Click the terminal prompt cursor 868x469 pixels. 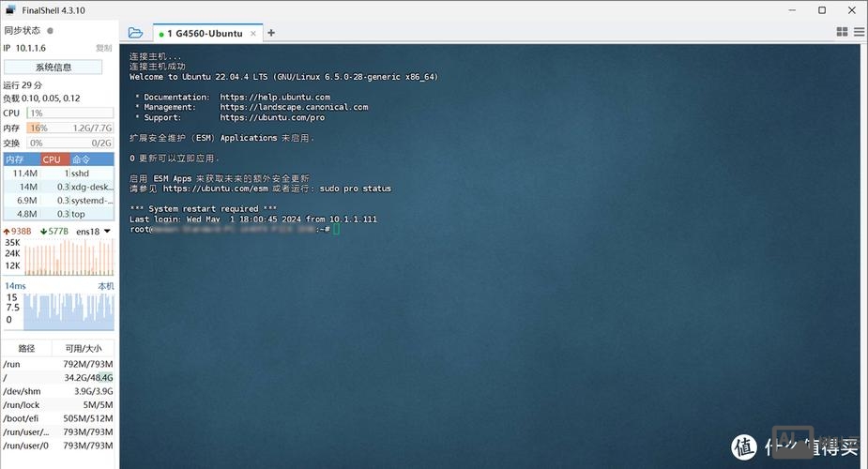click(337, 229)
